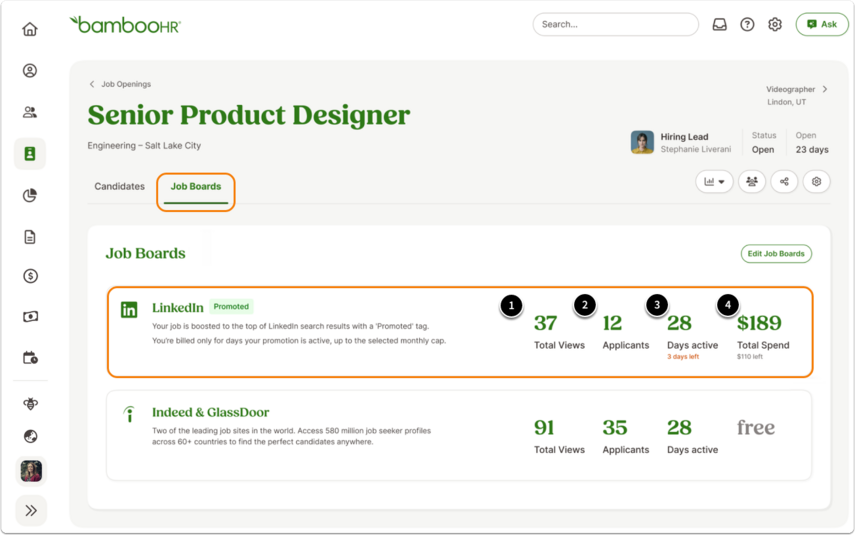The width and height of the screenshot is (855, 535).
Task: Click 'Engineering – Salt Lake City' text
Action: [x=144, y=146]
